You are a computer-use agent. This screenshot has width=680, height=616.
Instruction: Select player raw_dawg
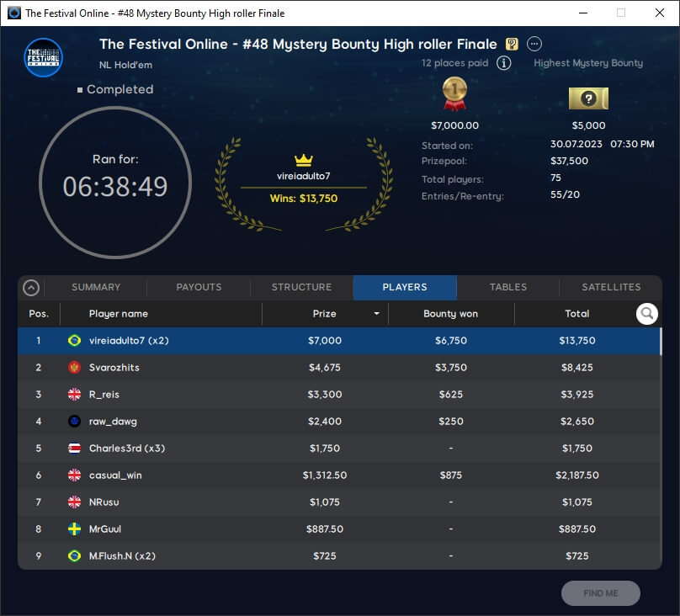click(x=338, y=422)
